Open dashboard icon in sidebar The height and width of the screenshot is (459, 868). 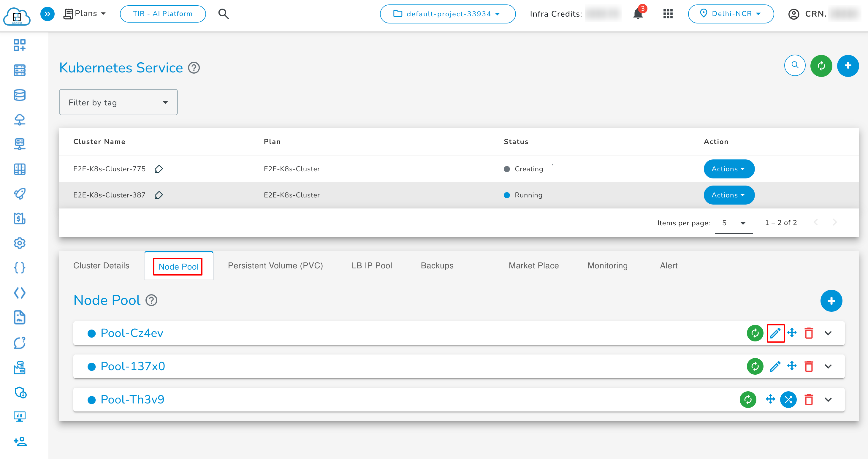20,45
